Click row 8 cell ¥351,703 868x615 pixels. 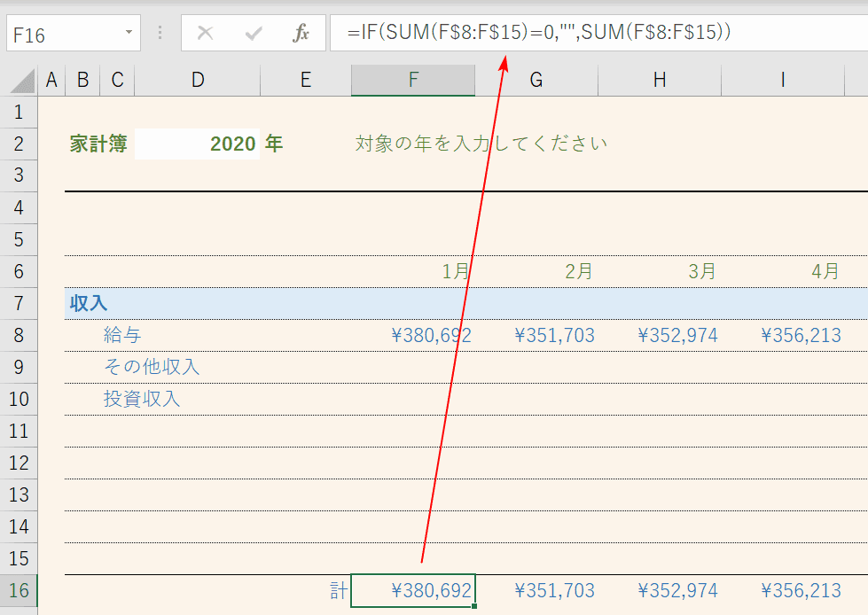point(536,336)
